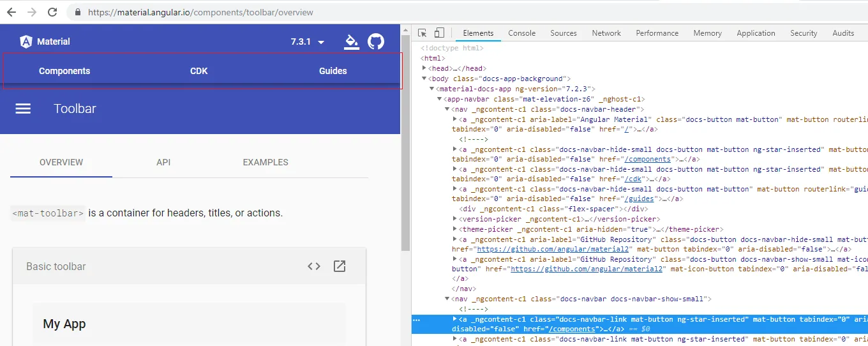Open the 7.3.1 version picker dropdown
868x346 pixels.
coord(308,41)
